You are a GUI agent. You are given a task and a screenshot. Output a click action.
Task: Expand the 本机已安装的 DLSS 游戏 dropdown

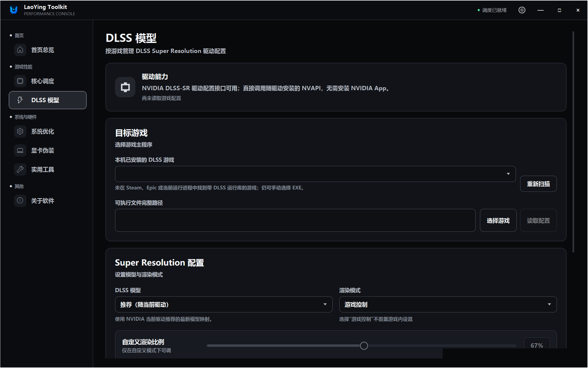pyautogui.click(x=315, y=174)
